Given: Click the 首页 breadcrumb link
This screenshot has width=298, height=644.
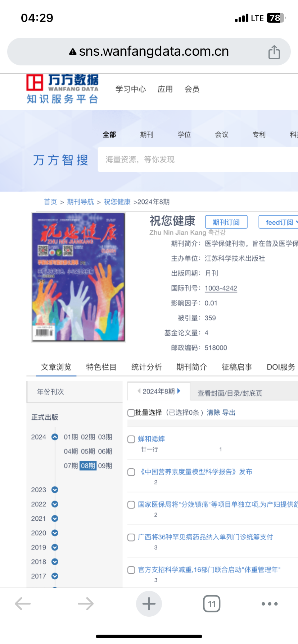Looking at the screenshot, I should coord(50,202).
